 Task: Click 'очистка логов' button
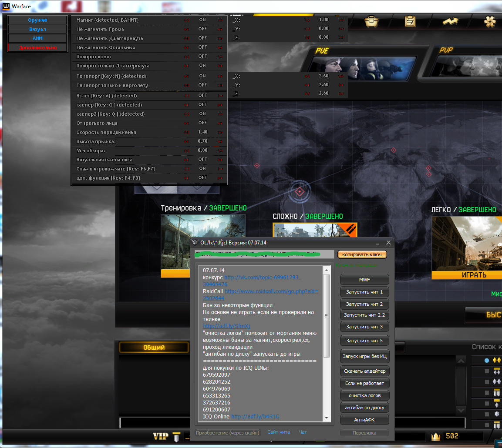364,395
